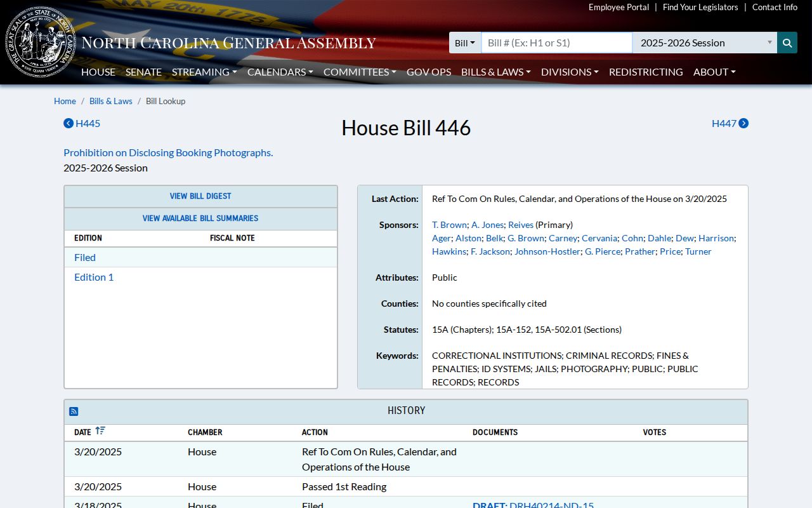Screen dimensions: 812x508
Task: Open Find Your Legislators link
Action: (x=700, y=7)
